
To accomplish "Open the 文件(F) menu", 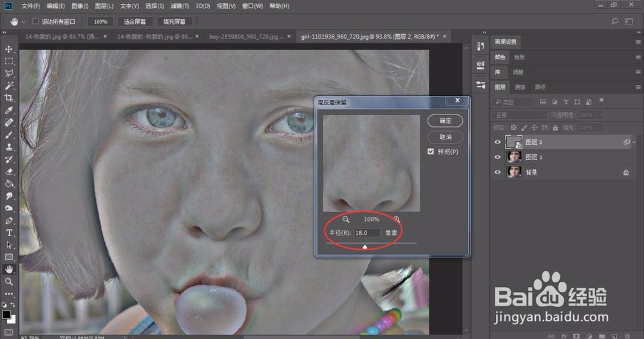I will (30, 6).
